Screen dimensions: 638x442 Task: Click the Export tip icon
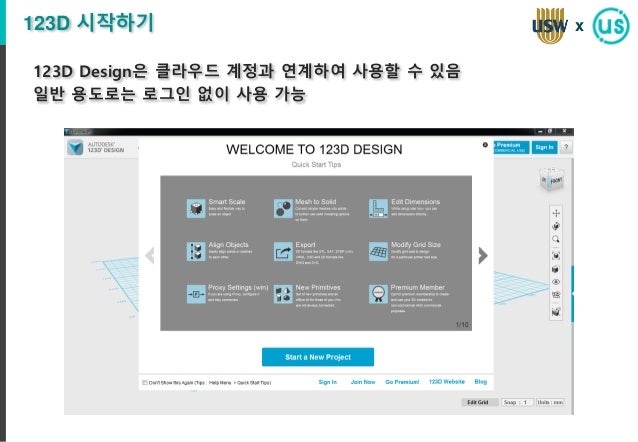pos(283,251)
